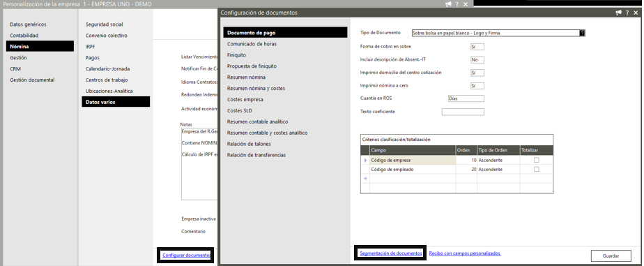The height and width of the screenshot is (266, 644).
Task: Click Configurar documentos link in company window
Action: click(x=187, y=256)
